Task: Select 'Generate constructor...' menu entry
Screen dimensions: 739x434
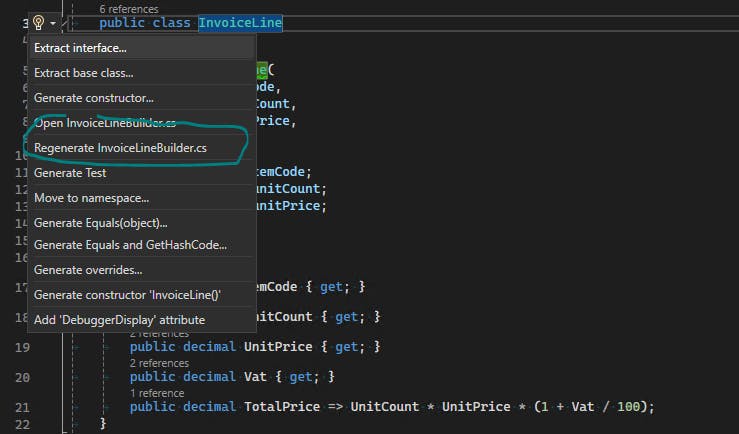Action: pyautogui.click(x=93, y=98)
